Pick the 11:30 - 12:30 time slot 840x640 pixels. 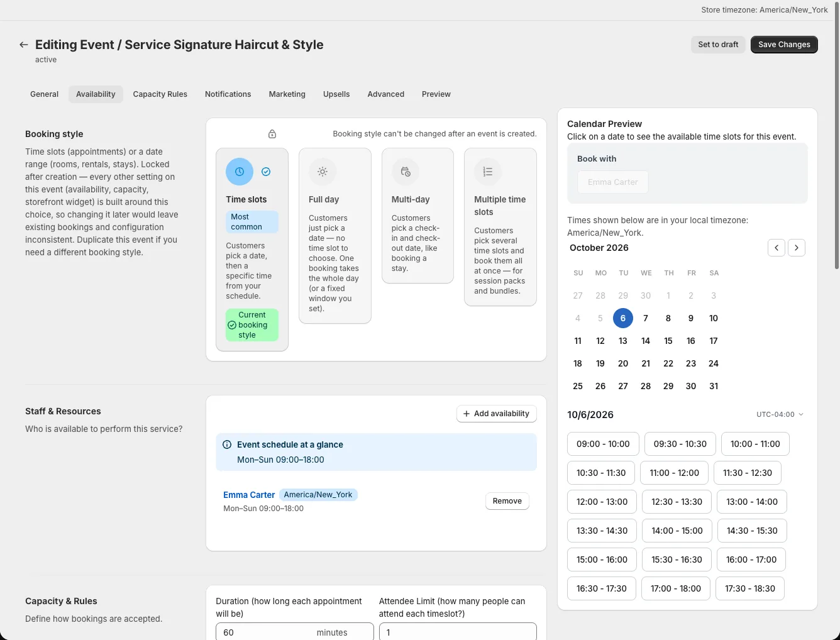coord(748,473)
